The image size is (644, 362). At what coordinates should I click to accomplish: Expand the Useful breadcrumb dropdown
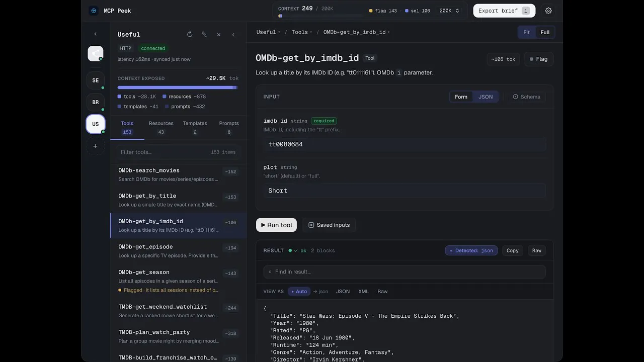pos(268,32)
